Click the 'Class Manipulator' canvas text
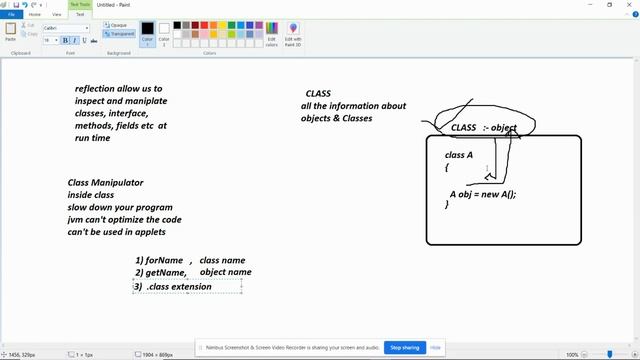 105,182
